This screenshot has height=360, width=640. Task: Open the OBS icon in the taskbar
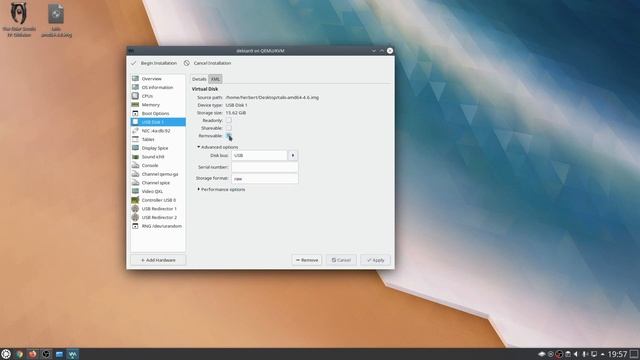pyautogui.click(x=46, y=354)
